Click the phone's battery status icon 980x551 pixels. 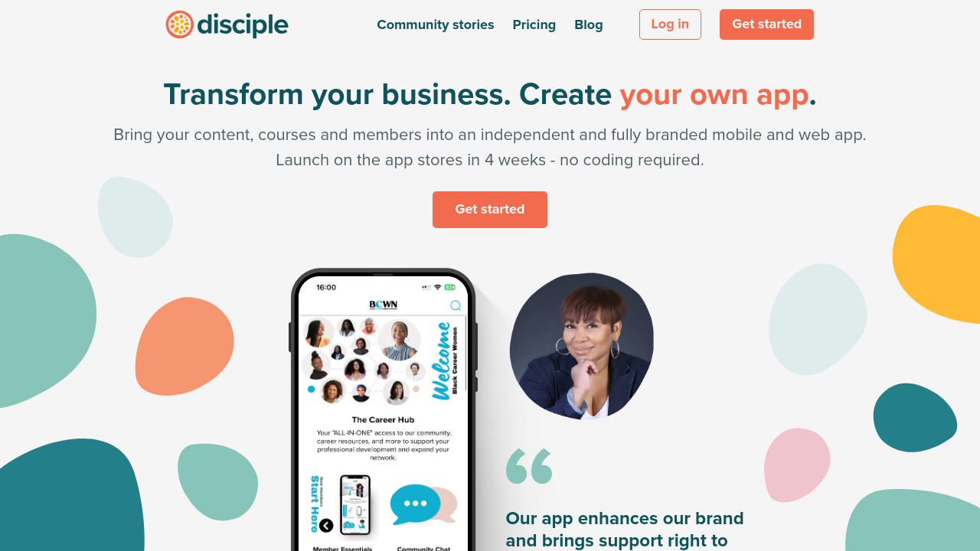click(450, 287)
